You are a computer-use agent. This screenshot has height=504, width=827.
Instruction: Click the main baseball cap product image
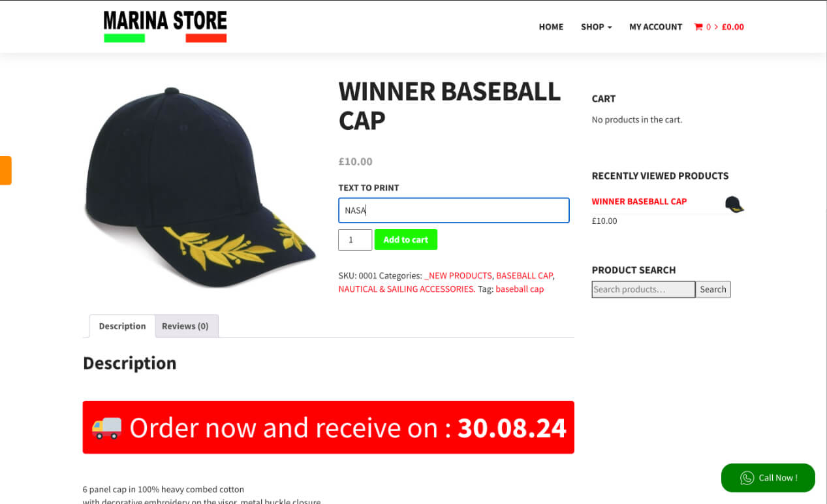click(200, 188)
